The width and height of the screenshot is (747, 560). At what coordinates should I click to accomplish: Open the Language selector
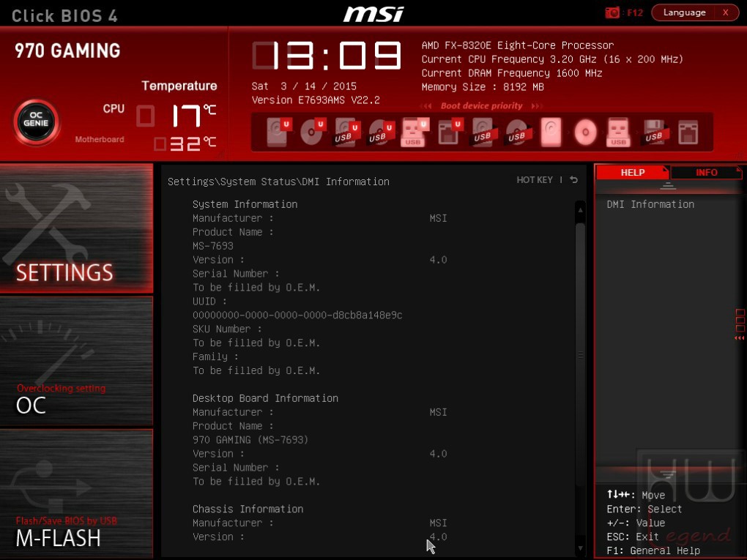[684, 13]
